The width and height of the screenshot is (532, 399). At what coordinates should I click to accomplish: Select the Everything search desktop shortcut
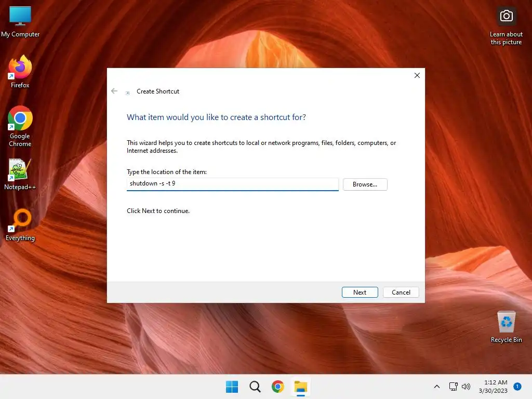[x=20, y=225]
